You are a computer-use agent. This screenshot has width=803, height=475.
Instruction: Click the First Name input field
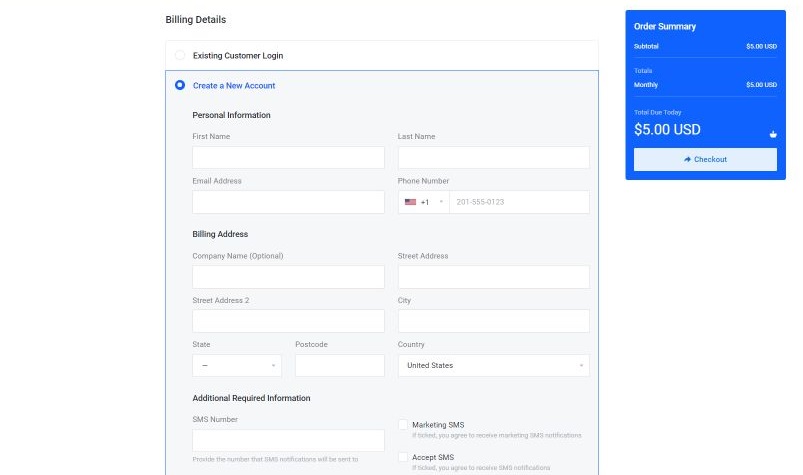pos(288,158)
